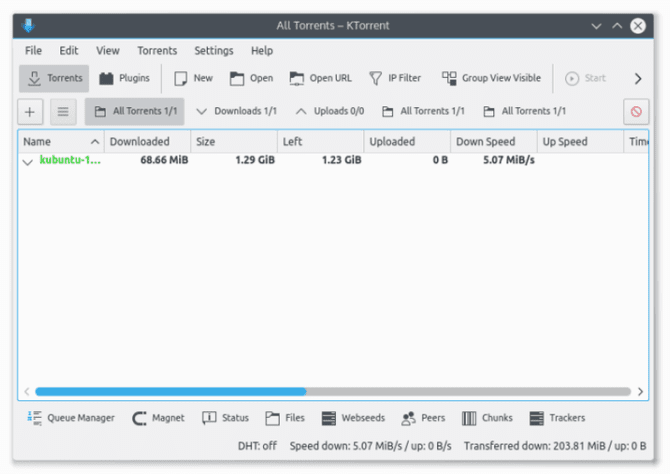Open the File menu
670x474 pixels.
33,51
